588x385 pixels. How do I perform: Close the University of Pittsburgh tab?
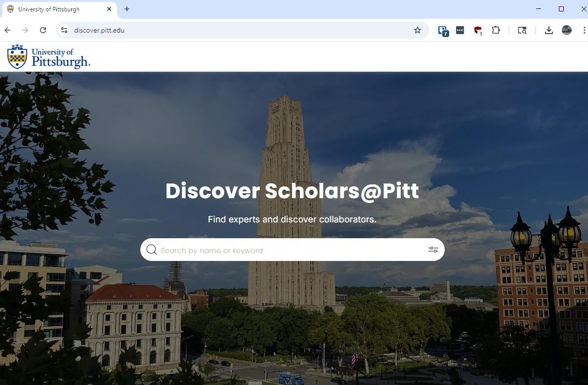click(x=109, y=9)
